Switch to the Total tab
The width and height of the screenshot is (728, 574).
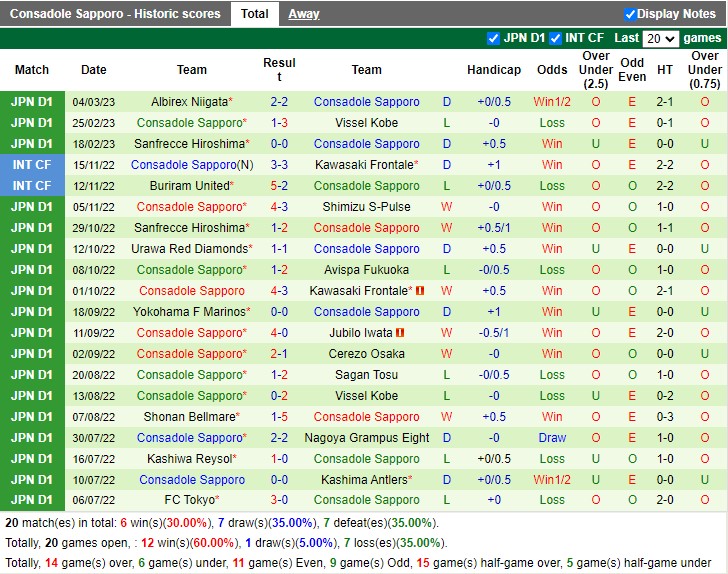click(x=254, y=14)
